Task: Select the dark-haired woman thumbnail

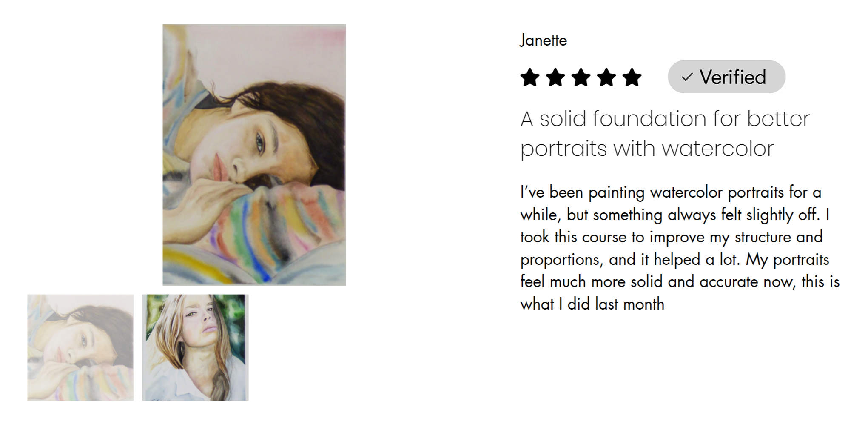Action: click(80, 347)
